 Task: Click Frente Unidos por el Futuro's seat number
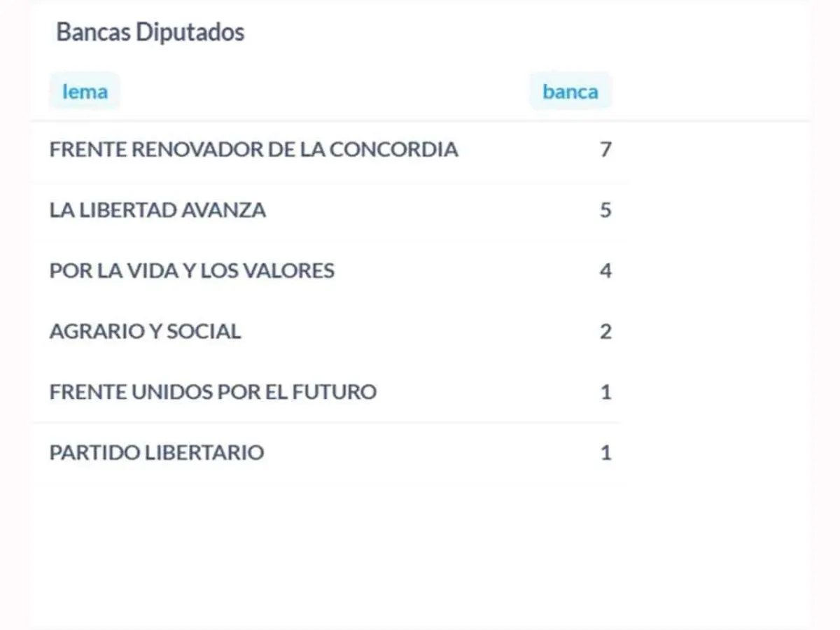click(605, 391)
